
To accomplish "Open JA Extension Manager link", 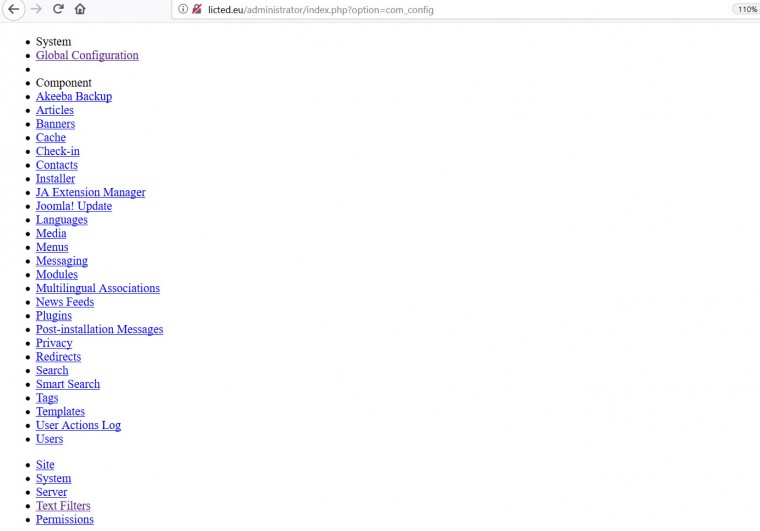I will point(91,192).
